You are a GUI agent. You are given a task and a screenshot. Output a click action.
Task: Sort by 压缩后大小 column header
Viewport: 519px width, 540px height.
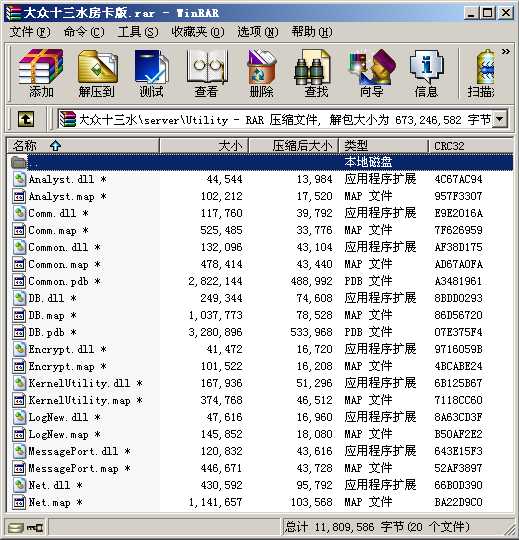tap(294, 146)
